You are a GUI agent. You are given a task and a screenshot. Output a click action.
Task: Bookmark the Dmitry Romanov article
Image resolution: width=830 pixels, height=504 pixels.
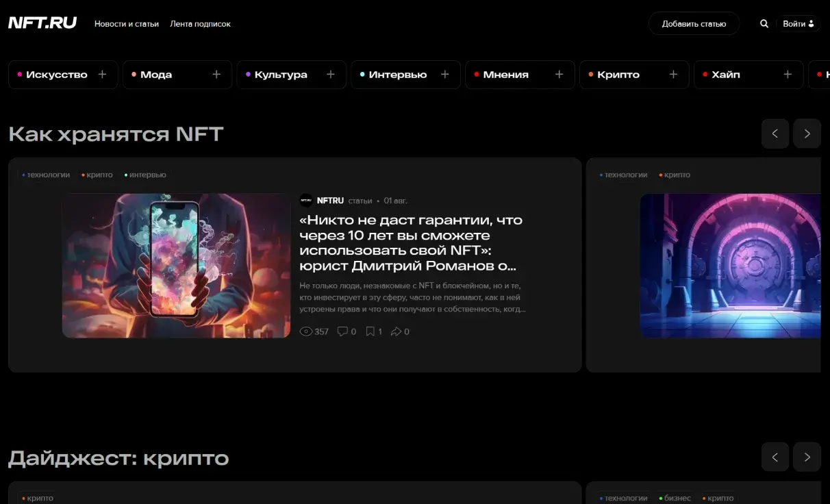point(370,331)
